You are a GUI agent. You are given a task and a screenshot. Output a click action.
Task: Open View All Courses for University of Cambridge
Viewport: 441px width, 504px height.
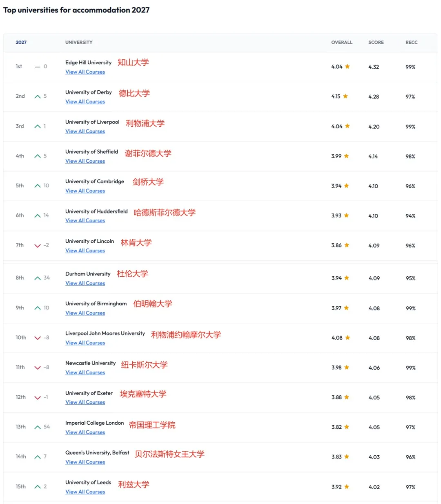tap(85, 191)
